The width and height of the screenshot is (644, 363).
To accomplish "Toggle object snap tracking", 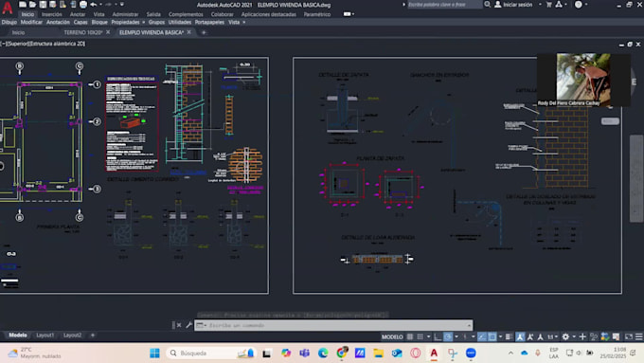I will (482, 336).
